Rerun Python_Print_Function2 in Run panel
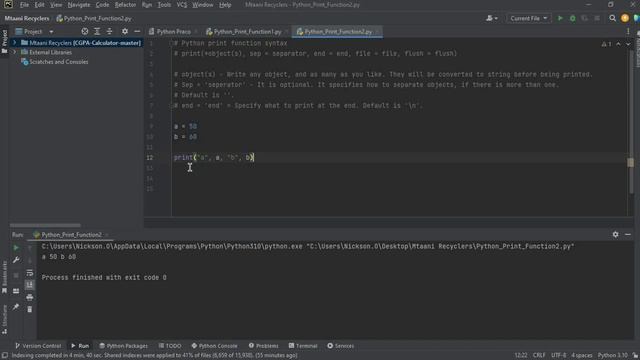 pos(16,248)
